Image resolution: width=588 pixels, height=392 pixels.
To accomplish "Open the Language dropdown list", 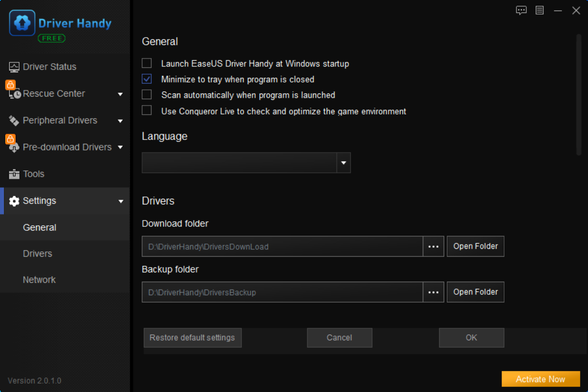I will (343, 163).
